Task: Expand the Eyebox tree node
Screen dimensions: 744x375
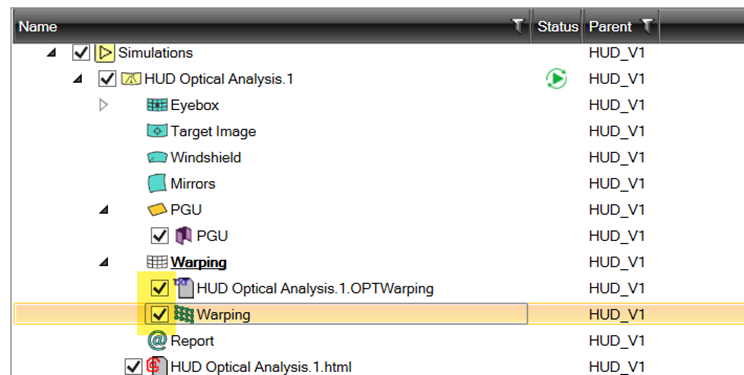Action: pyautogui.click(x=103, y=105)
